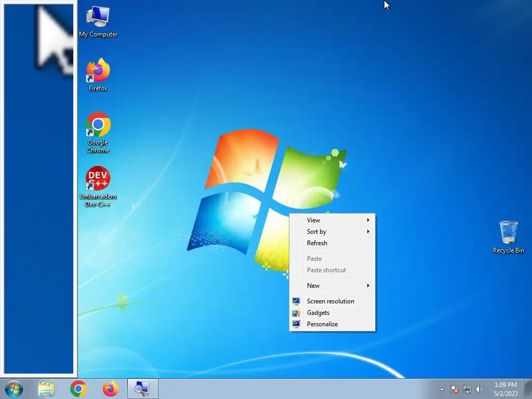532x399 pixels.
Task: Show hidden tray icons arrow
Action: tap(442, 389)
